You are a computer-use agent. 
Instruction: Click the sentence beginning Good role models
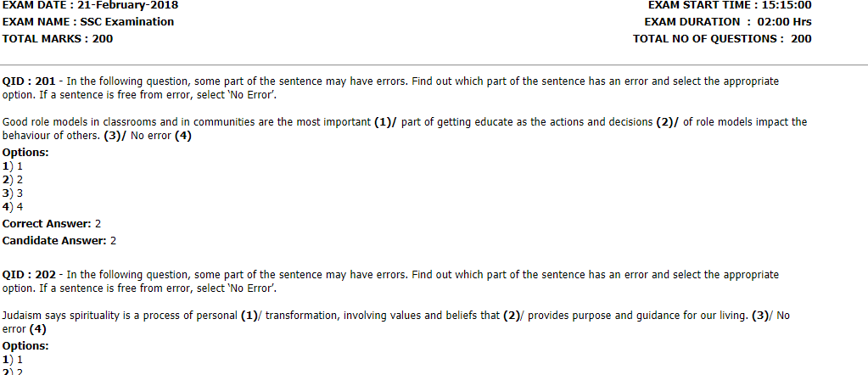click(x=405, y=129)
